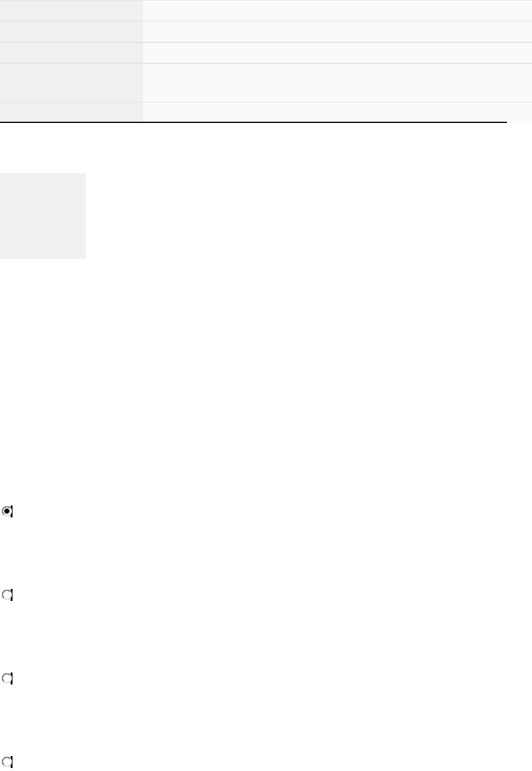Click the first row's gray label cell

72,11
